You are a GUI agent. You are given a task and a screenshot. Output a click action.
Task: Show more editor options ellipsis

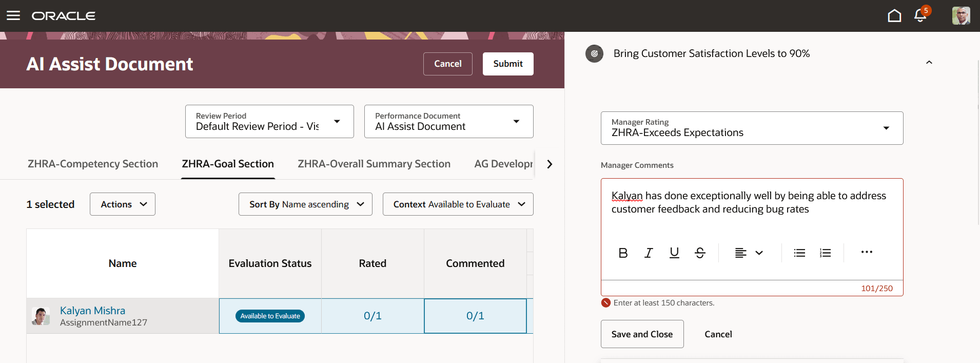(867, 252)
